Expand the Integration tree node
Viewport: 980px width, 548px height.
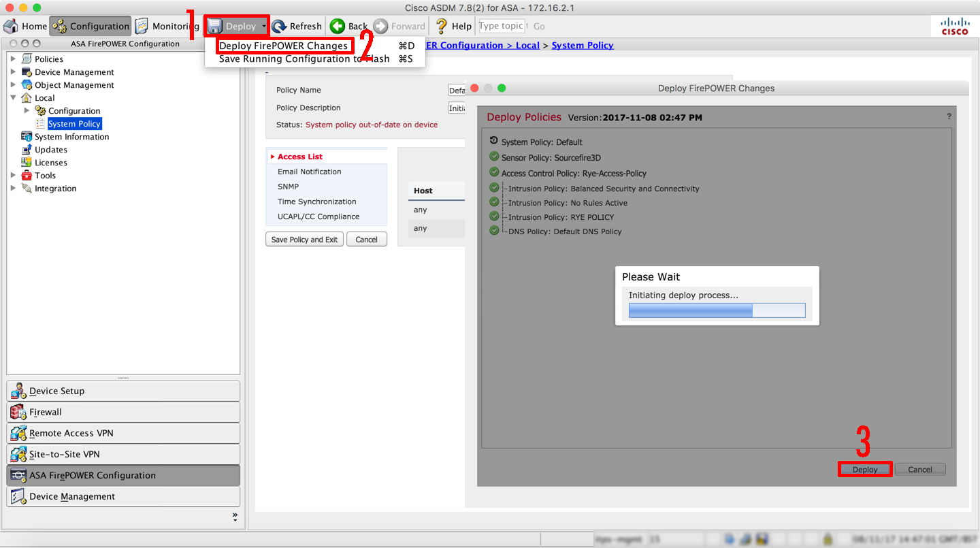[x=13, y=189]
